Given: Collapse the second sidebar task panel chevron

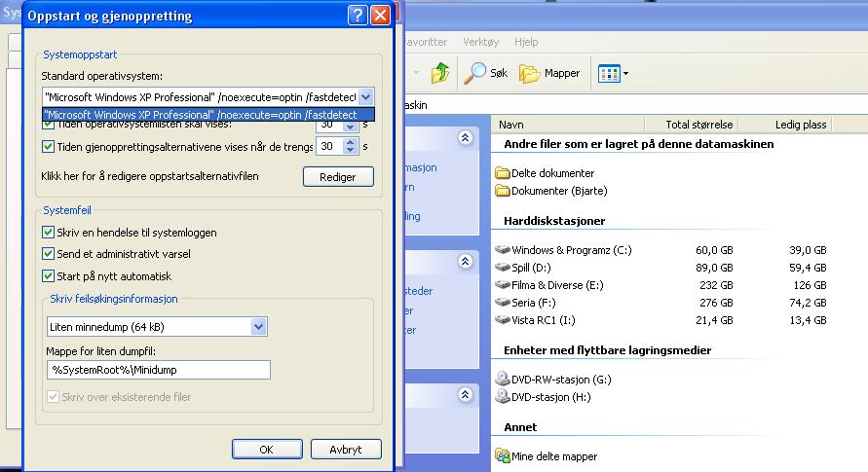Looking at the screenshot, I should pos(465,261).
